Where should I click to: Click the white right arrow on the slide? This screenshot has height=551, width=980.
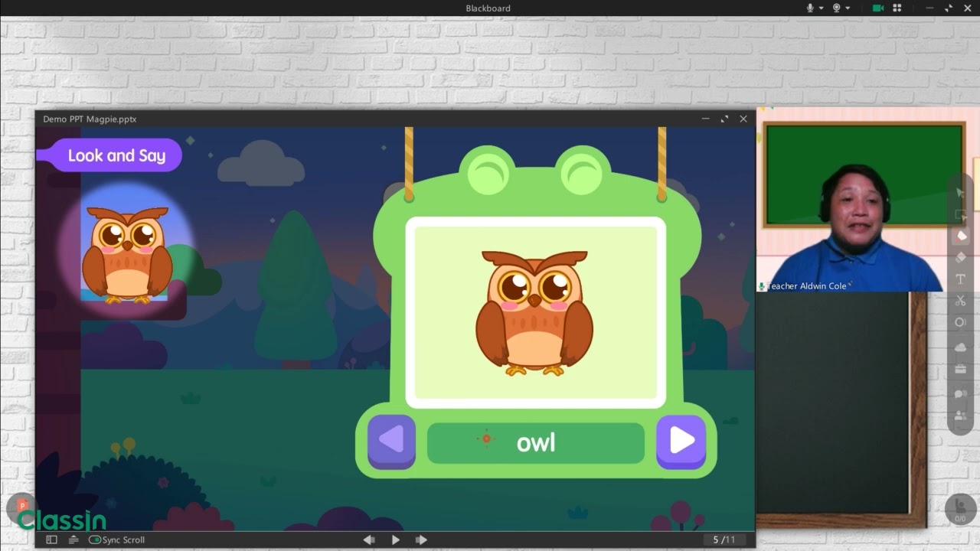681,441
